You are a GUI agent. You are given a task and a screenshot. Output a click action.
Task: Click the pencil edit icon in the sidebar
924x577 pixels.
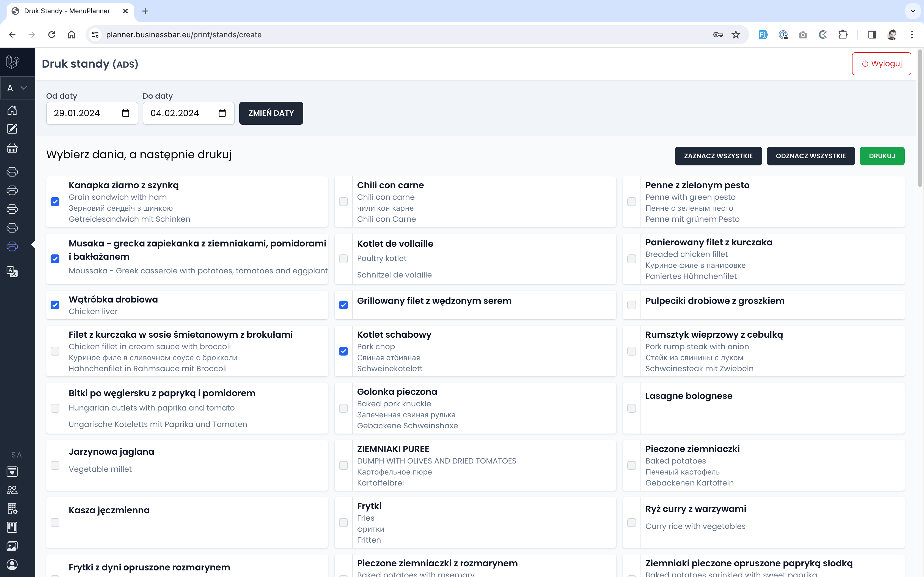[12, 129]
